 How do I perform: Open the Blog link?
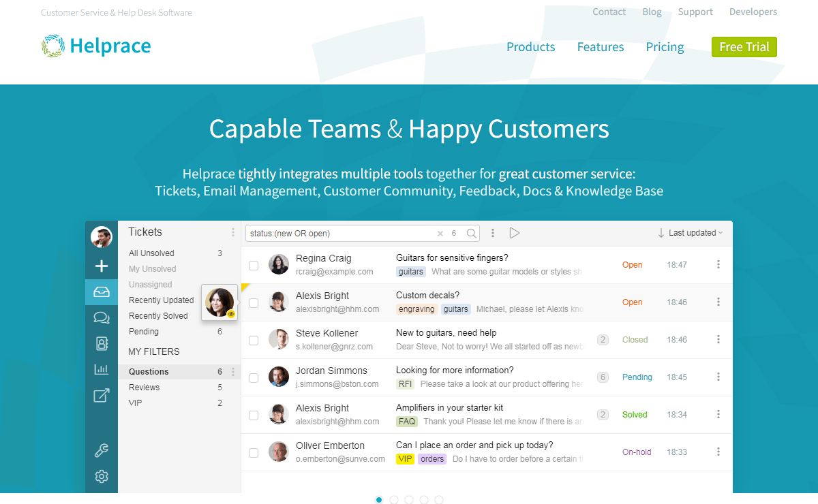click(x=652, y=12)
